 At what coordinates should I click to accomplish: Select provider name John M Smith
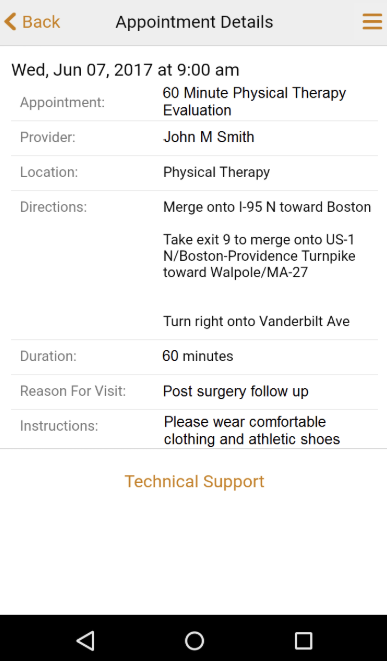coord(209,137)
